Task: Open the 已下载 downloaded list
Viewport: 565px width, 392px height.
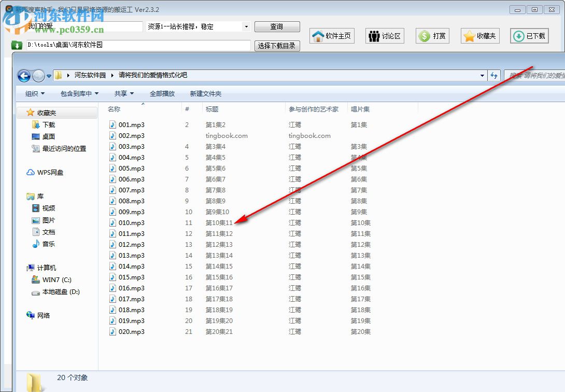Action: coord(529,36)
